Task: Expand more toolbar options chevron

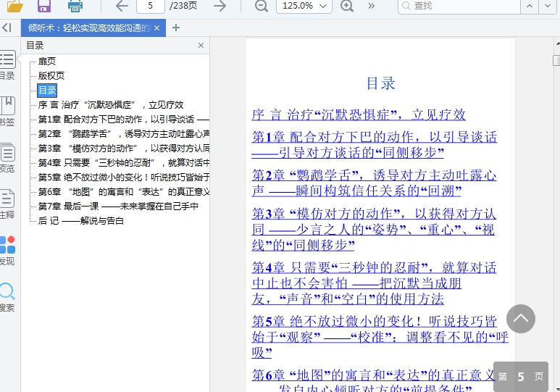Action: tap(372, 6)
